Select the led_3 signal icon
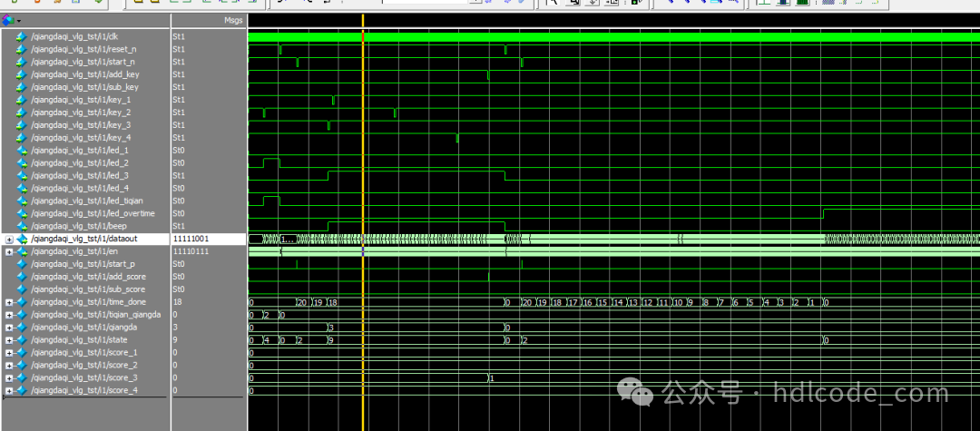Screen dimensions: 980x431 22,175
